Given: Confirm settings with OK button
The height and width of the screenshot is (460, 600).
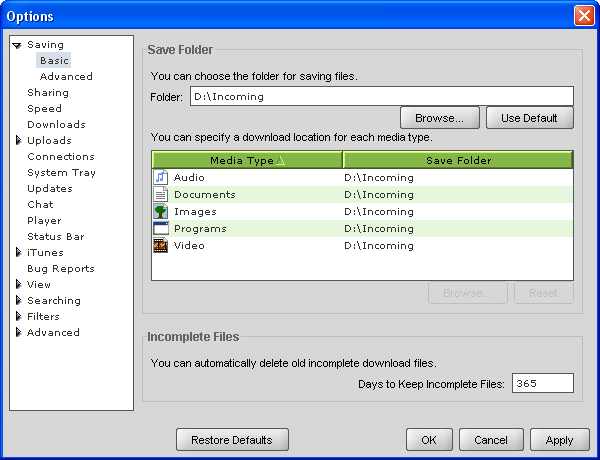Looking at the screenshot, I should pos(429,440).
